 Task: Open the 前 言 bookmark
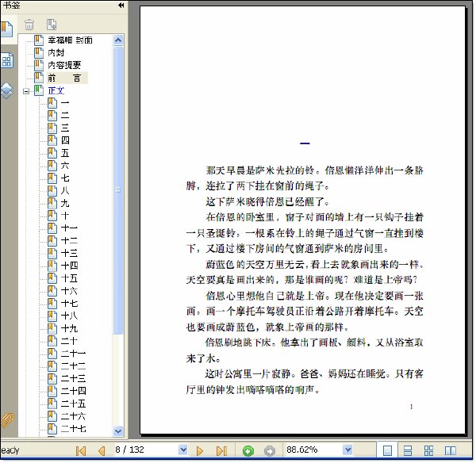[x=64, y=78]
